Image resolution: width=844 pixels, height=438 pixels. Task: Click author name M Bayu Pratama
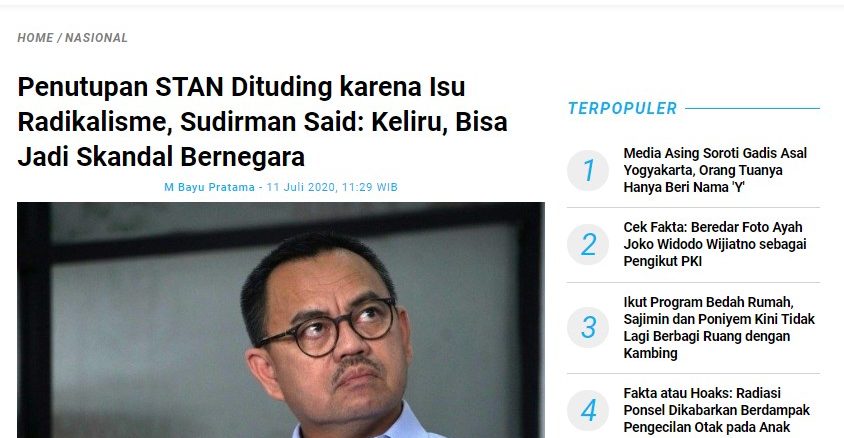(209, 187)
